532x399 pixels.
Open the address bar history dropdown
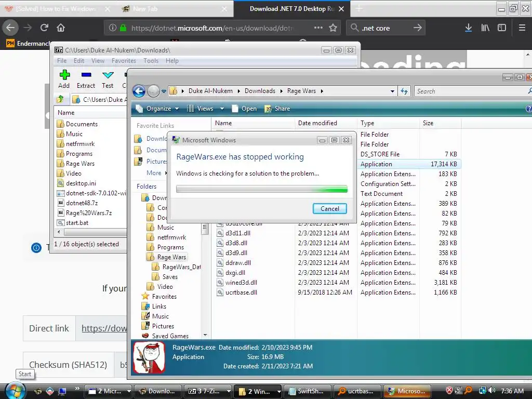click(392, 91)
